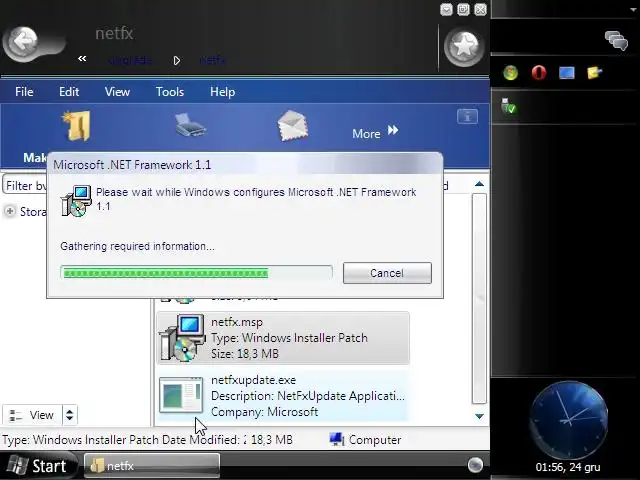Click the Filter by input field
This screenshot has height=480, width=640.
(x=25, y=186)
